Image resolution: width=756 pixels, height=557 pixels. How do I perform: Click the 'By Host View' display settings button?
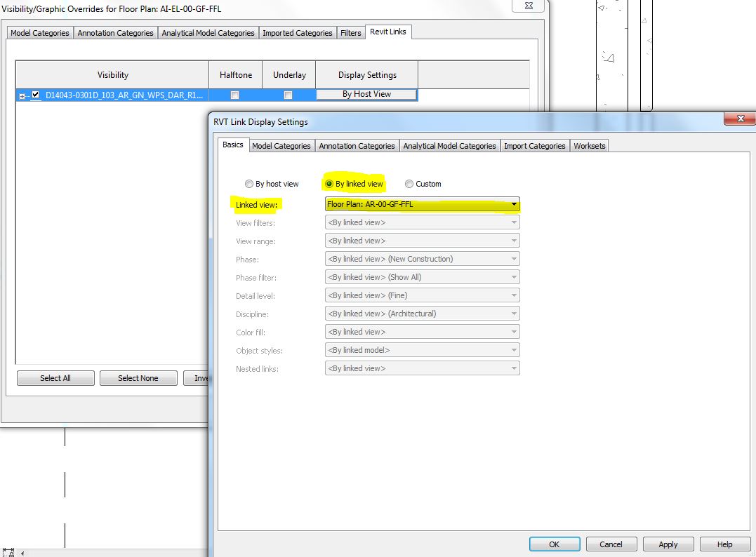(366, 93)
